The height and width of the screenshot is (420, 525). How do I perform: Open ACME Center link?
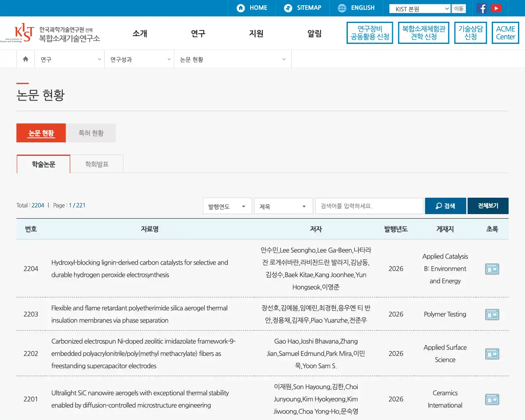[505, 33]
